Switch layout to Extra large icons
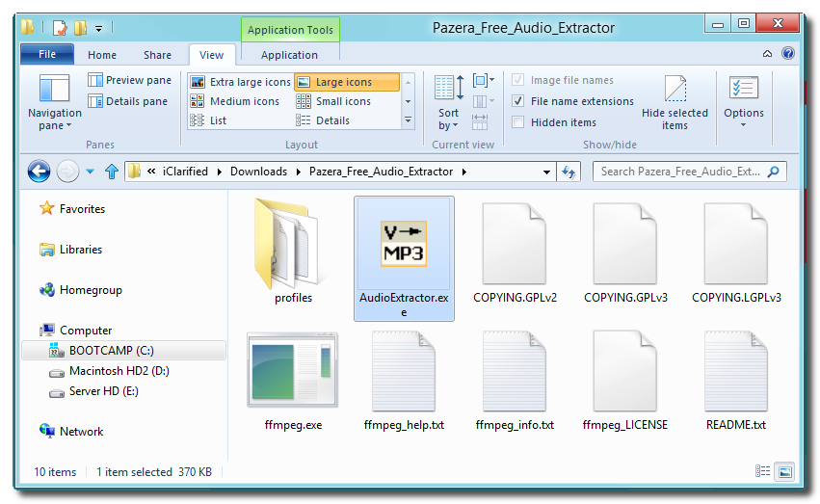Viewport: 820px width, 504px height. 241,82
